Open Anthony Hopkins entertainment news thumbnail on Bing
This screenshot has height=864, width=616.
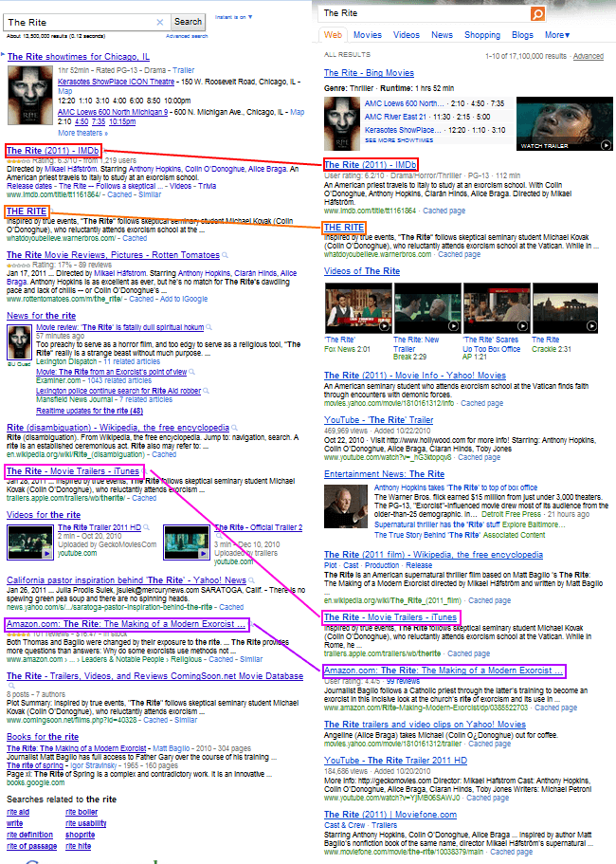pos(346,506)
